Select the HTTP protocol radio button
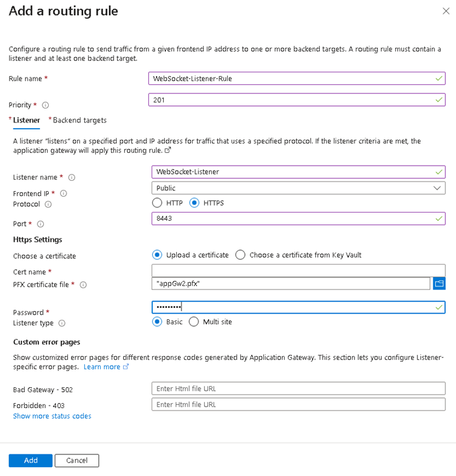The width and height of the screenshot is (456, 476). click(157, 203)
